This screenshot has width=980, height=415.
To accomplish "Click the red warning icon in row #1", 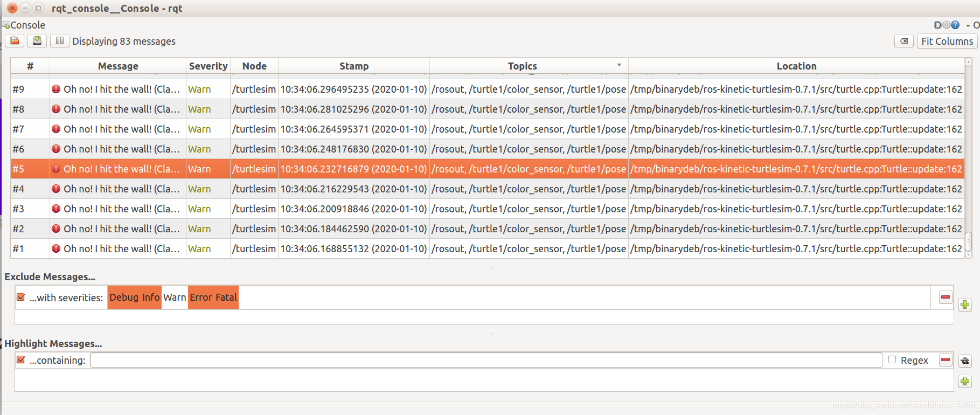I will pos(56,248).
